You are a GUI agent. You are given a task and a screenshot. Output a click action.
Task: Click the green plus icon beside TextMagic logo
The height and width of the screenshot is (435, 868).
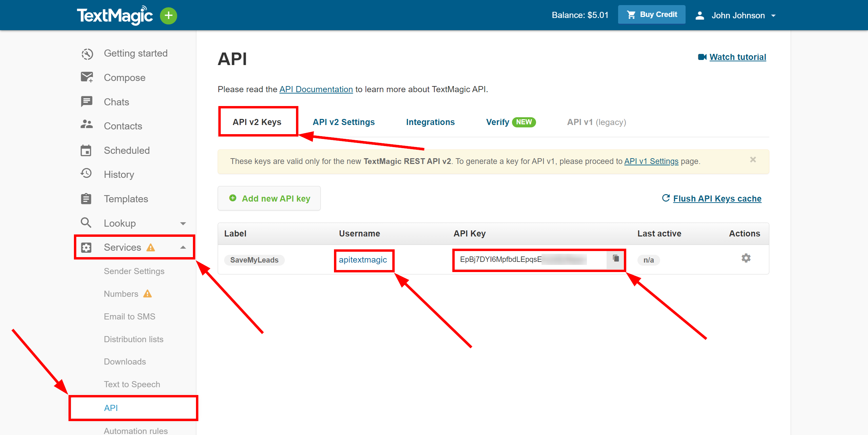169,16
